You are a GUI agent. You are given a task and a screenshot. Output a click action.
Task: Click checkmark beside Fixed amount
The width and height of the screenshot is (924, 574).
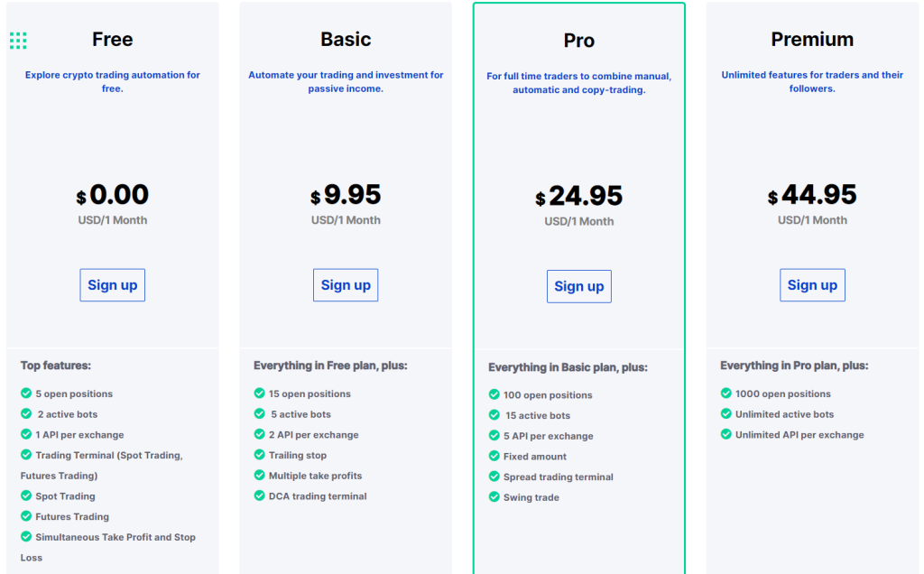click(494, 456)
